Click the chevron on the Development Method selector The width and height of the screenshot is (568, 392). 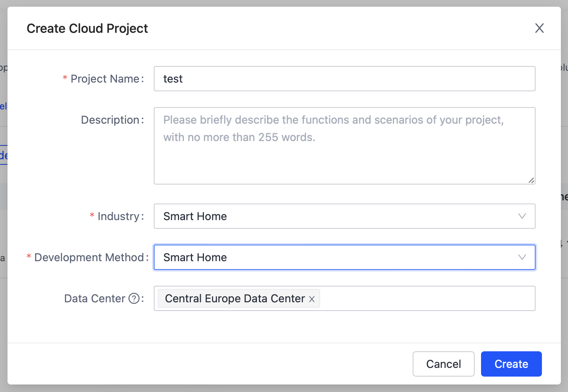[x=522, y=257]
